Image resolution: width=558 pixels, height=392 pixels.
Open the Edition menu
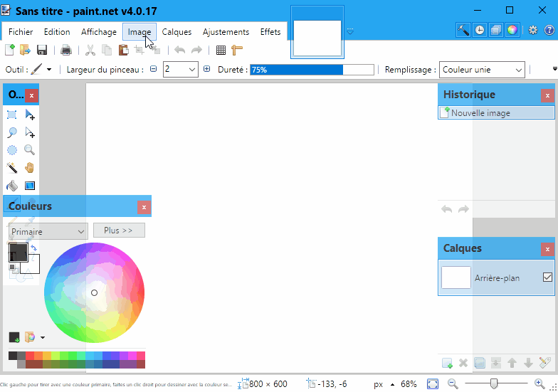point(57,32)
